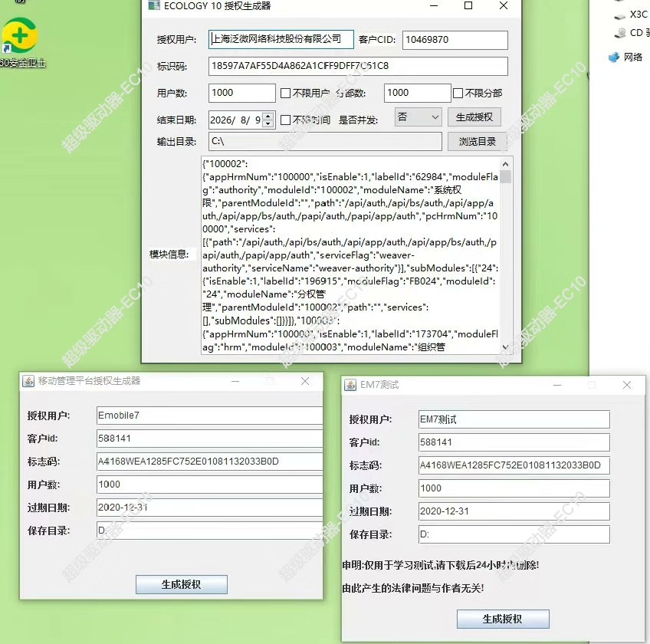
Task: Click the ECOLOGY 10 window title icon
Action: pos(154,5)
